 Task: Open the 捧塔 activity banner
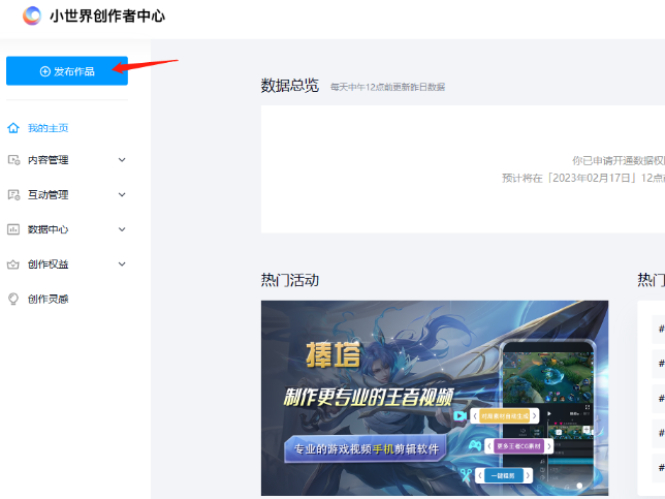click(434, 398)
